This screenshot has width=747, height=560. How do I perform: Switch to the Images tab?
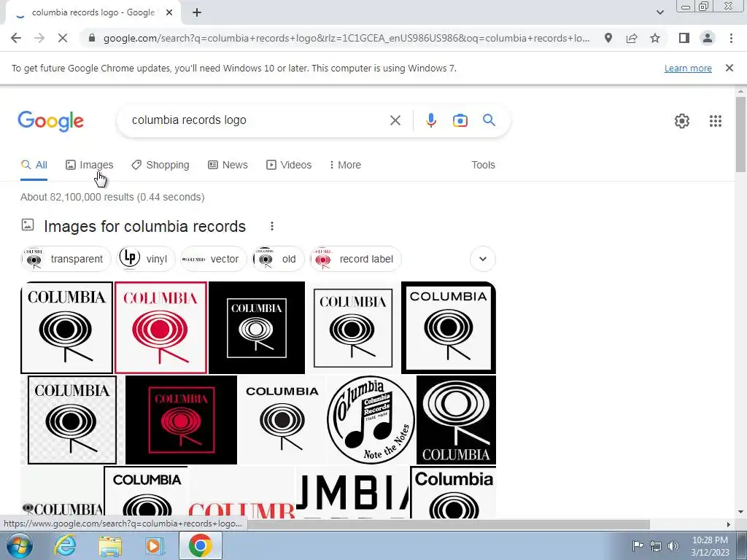point(90,166)
